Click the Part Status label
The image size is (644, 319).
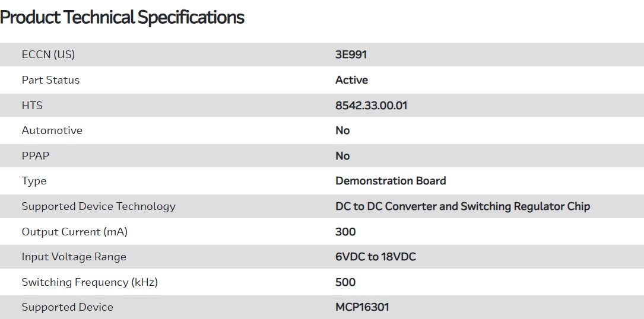pos(50,80)
